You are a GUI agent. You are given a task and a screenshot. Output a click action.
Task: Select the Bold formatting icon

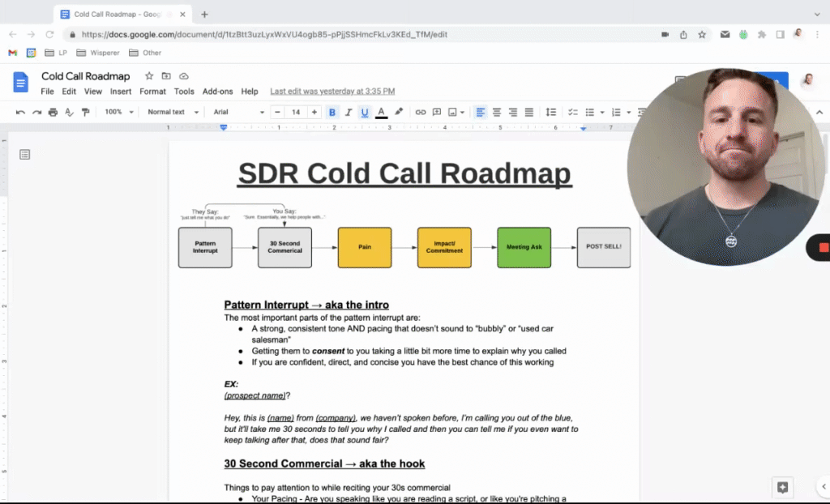tap(332, 112)
